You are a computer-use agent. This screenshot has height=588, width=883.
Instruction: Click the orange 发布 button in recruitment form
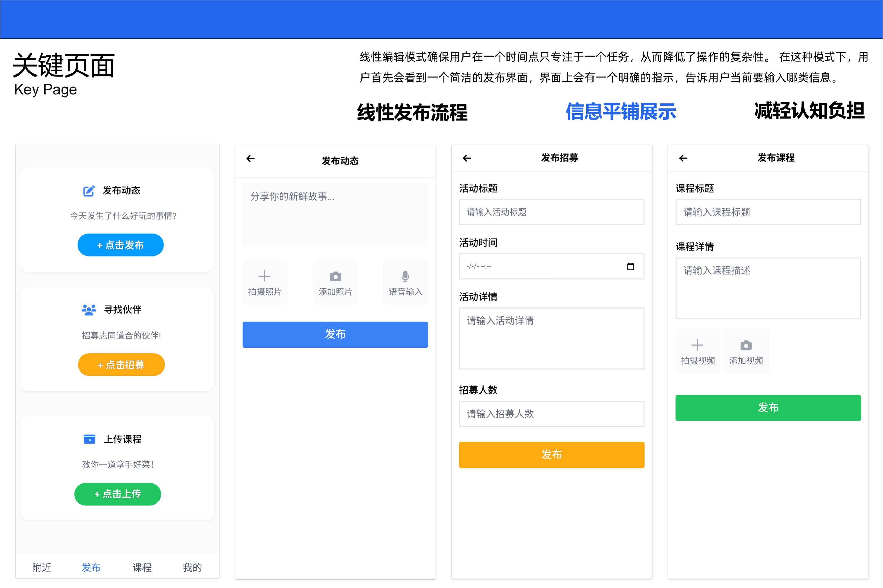[x=551, y=455]
